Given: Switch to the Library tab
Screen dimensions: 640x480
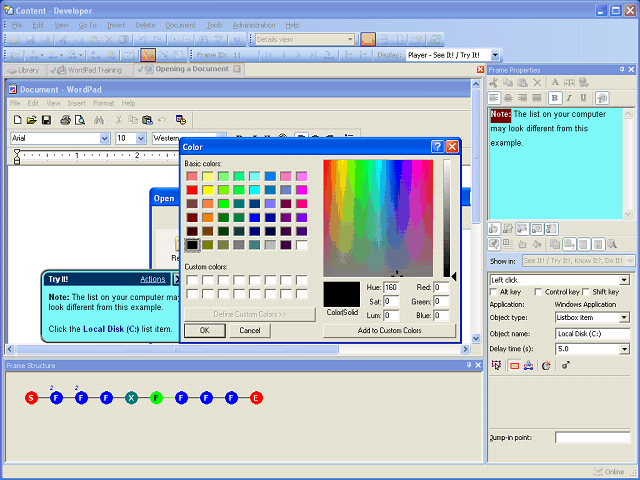Looking at the screenshot, I should (24, 70).
